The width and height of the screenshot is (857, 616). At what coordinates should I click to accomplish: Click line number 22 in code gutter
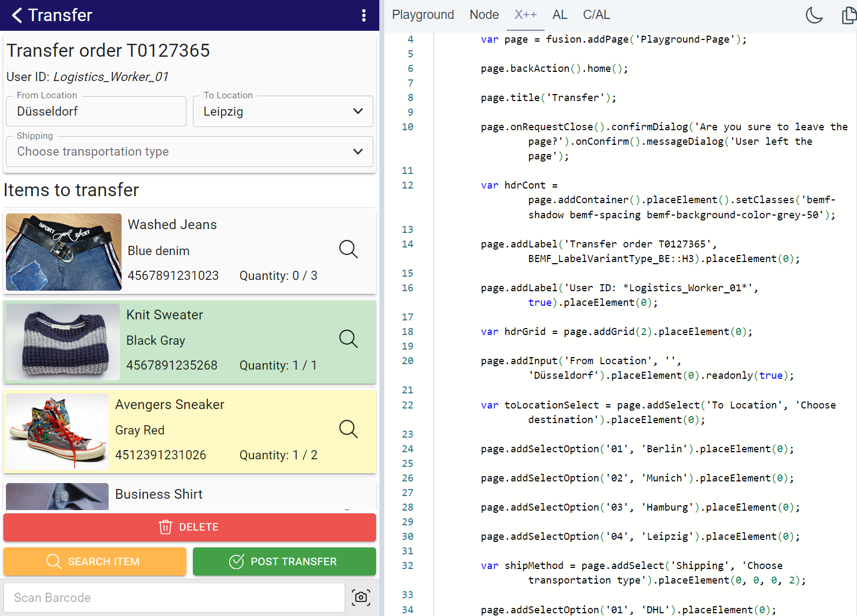[x=407, y=405]
